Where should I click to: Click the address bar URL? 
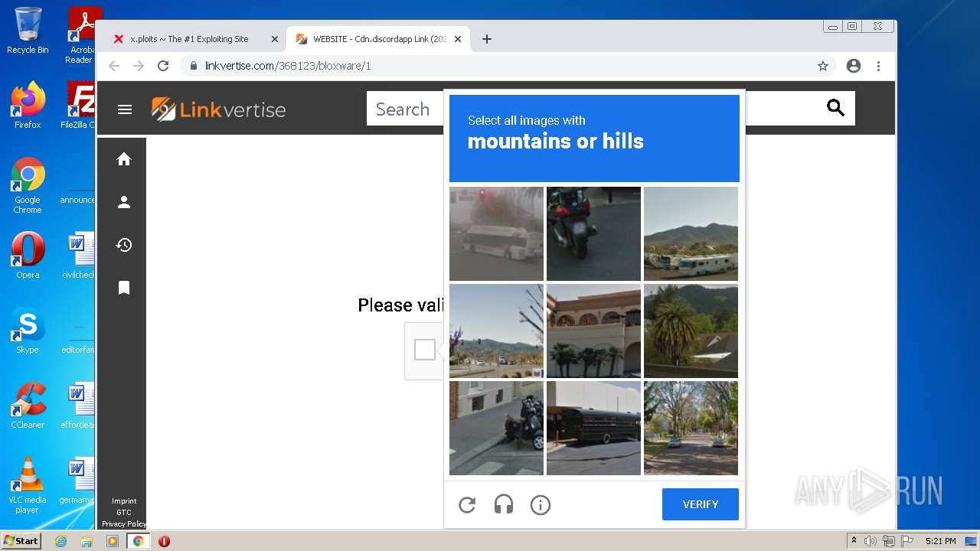coord(288,66)
